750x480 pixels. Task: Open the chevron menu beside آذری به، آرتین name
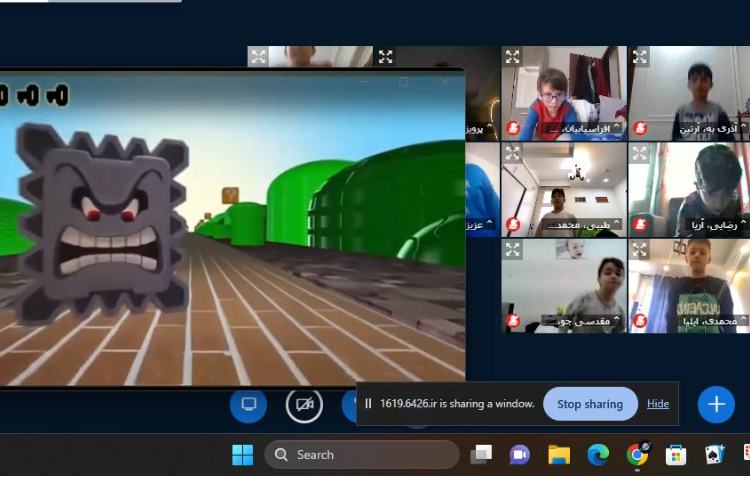click(743, 127)
